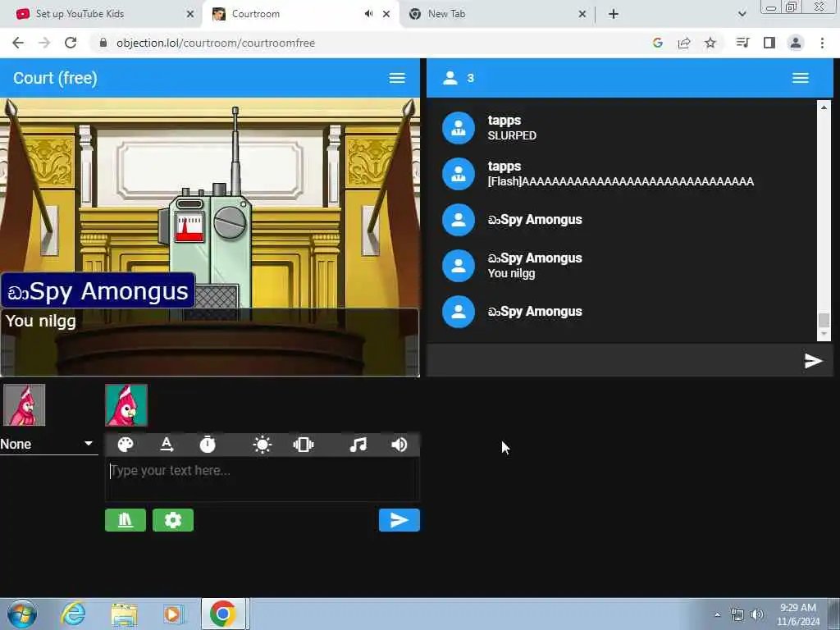Expand the None dropdown
The width and height of the screenshot is (840, 630).
coord(48,444)
